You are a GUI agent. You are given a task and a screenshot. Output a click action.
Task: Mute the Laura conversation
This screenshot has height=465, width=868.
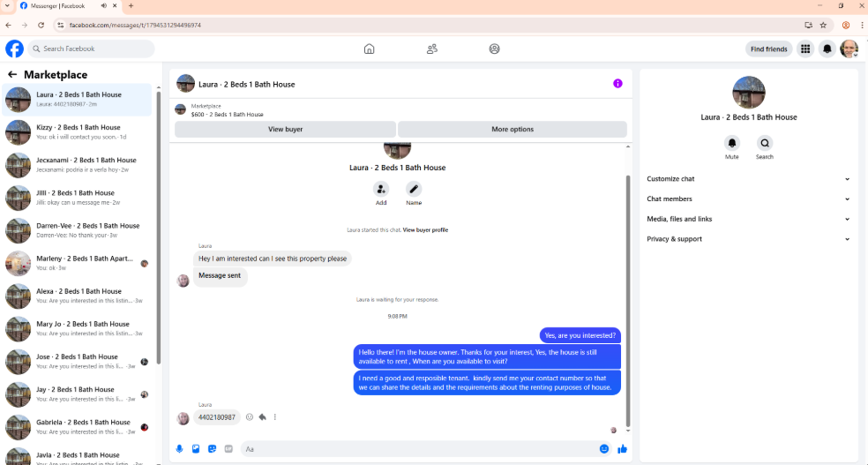point(732,143)
